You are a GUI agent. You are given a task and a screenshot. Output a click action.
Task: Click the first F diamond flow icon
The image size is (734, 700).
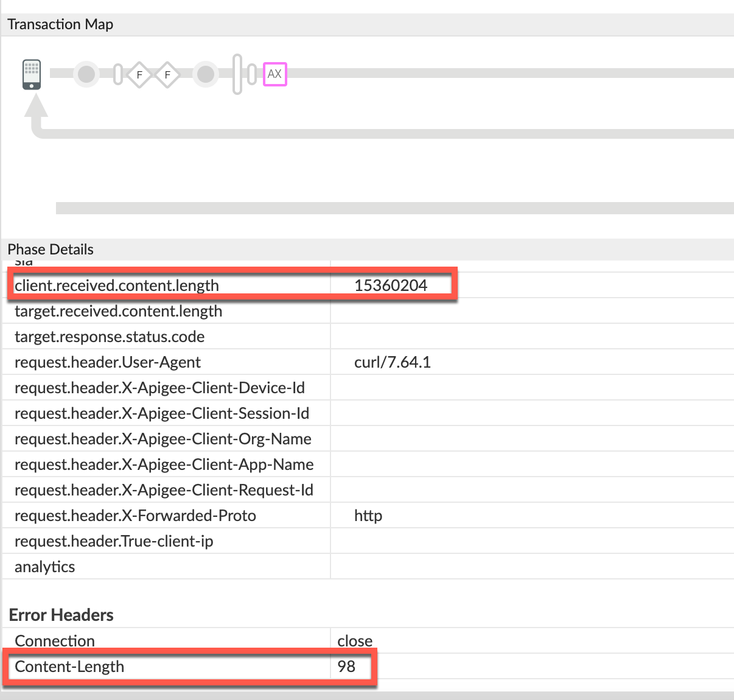coord(139,75)
